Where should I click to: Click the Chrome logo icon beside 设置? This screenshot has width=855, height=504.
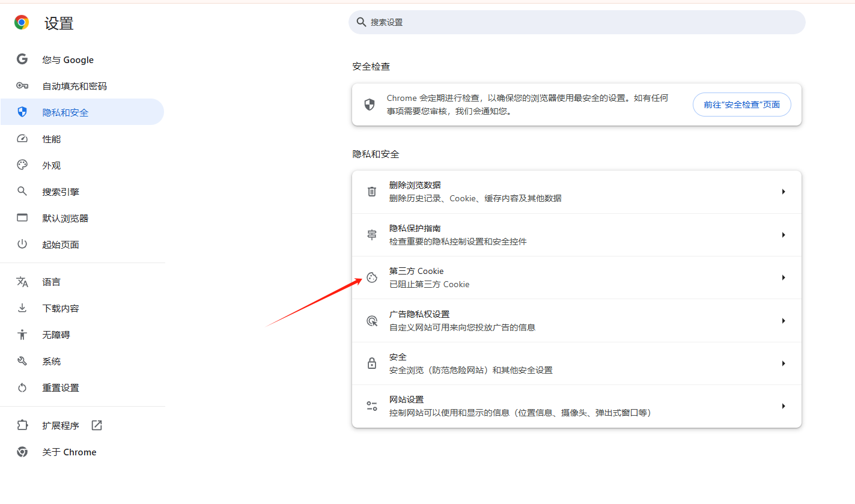point(22,23)
